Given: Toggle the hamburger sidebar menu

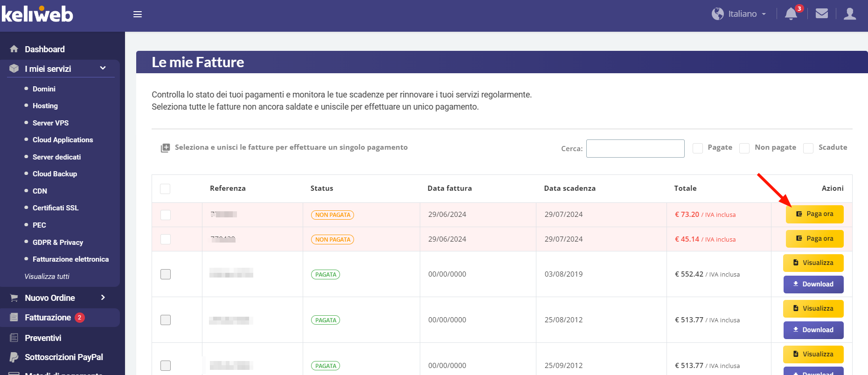Looking at the screenshot, I should coord(138,14).
